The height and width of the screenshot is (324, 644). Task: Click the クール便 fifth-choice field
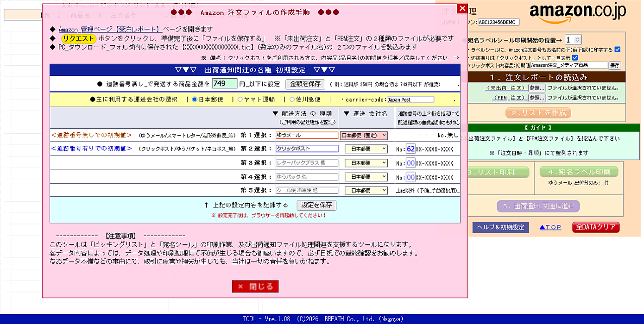tap(307, 190)
